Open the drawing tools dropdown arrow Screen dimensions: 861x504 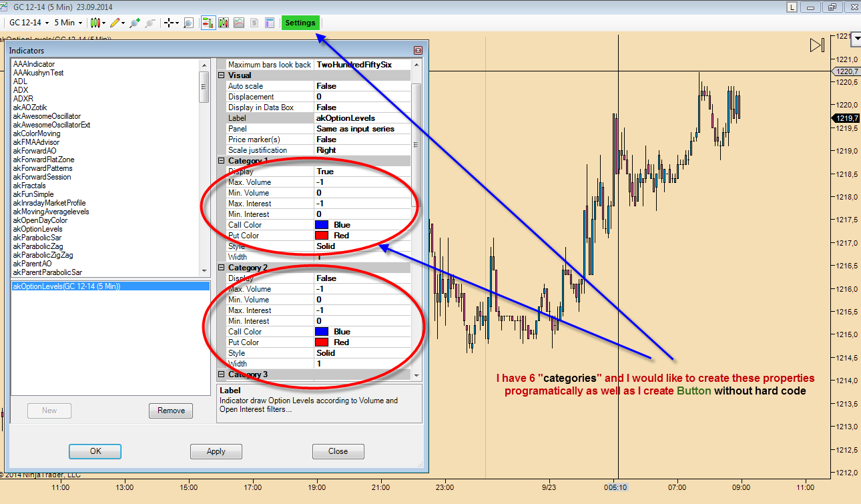click(x=123, y=23)
